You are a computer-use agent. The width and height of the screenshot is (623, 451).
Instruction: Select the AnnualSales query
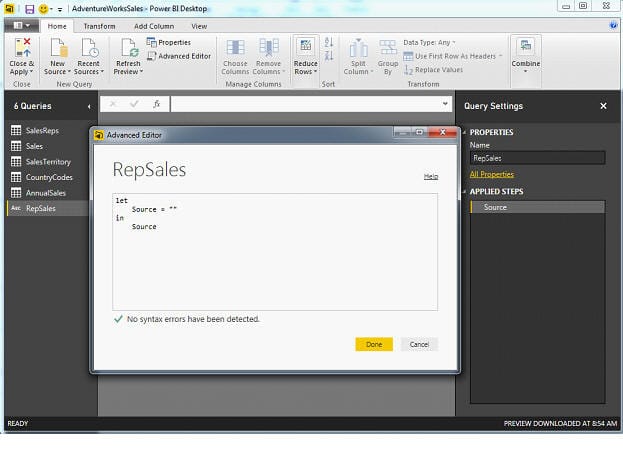(46, 193)
